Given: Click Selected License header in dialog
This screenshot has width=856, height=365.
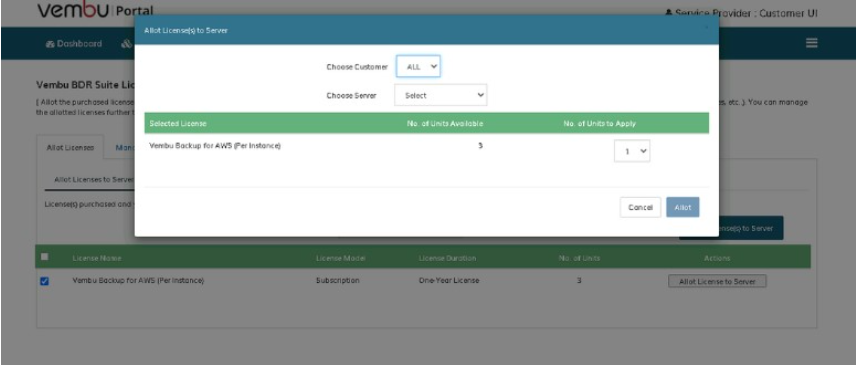Looking at the screenshot, I should click(x=178, y=123).
